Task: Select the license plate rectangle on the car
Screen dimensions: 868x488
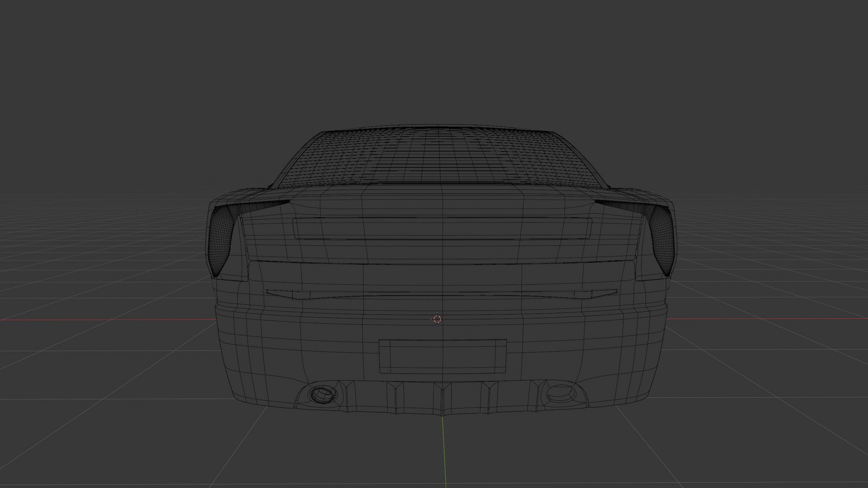Action: [x=443, y=357]
